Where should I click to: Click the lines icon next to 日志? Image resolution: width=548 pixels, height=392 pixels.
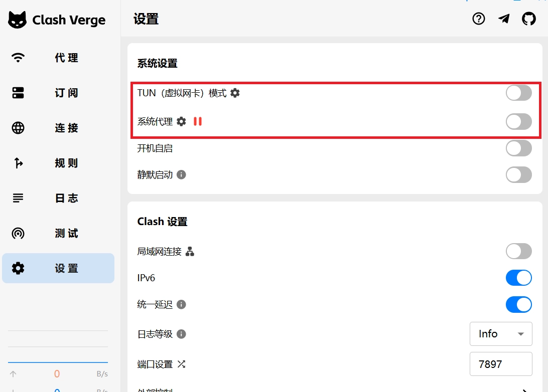click(18, 198)
